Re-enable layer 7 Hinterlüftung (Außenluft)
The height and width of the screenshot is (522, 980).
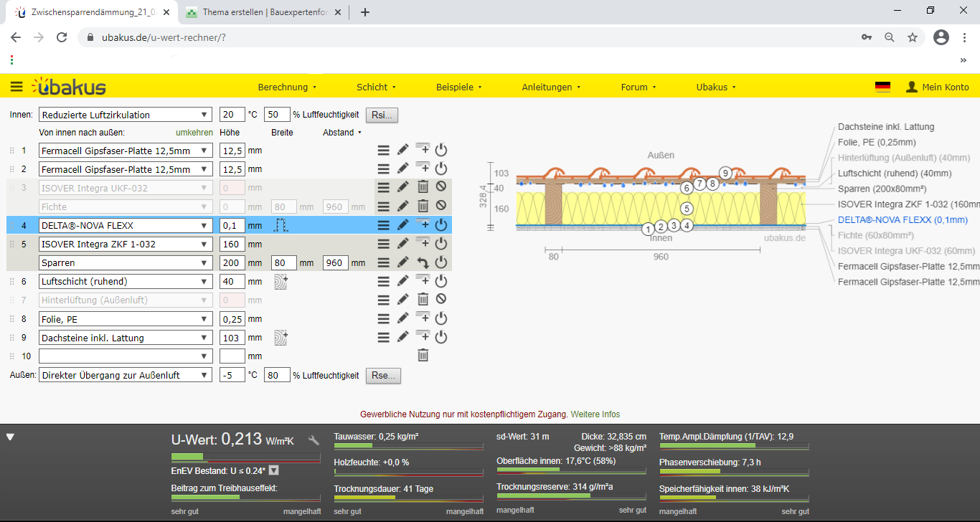pyautogui.click(x=441, y=300)
